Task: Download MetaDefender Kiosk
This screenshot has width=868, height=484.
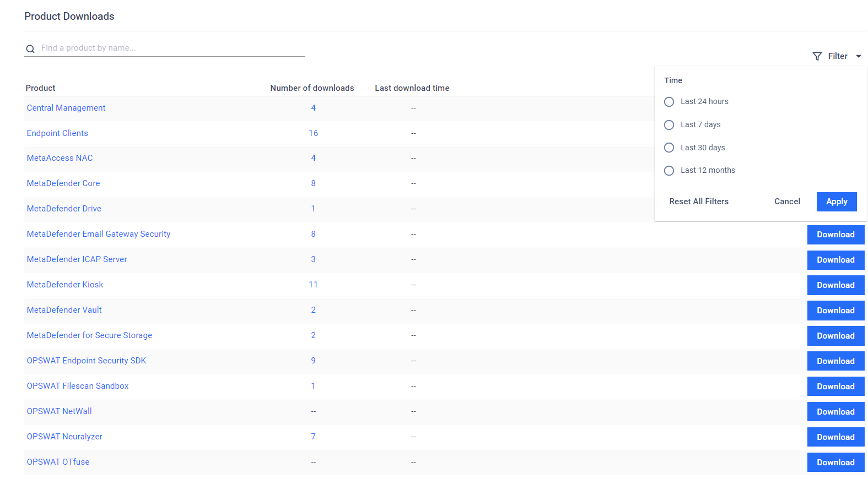Action: point(835,285)
